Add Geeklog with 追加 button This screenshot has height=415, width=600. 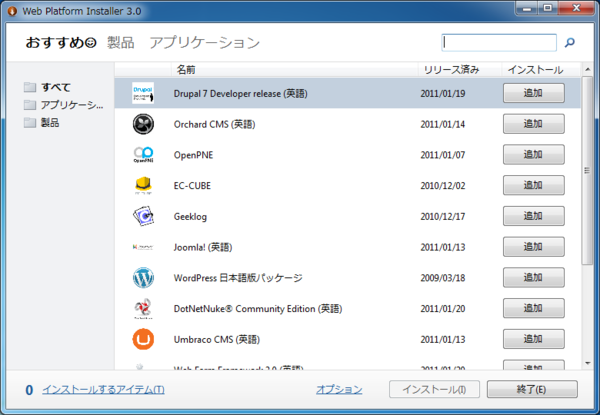[533, 216]
